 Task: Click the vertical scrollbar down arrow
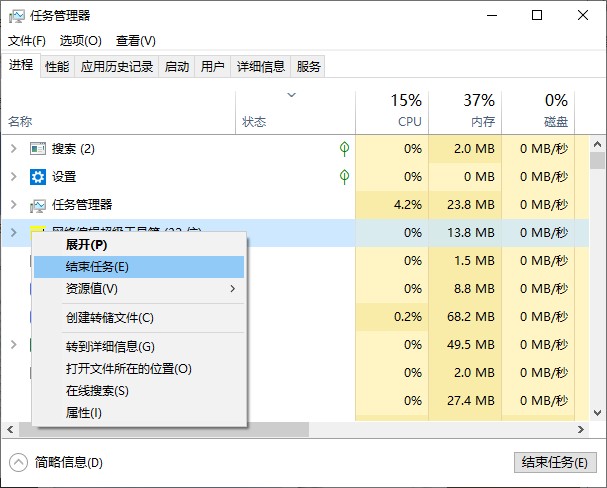pyautogui.click(x=597, y=413)
